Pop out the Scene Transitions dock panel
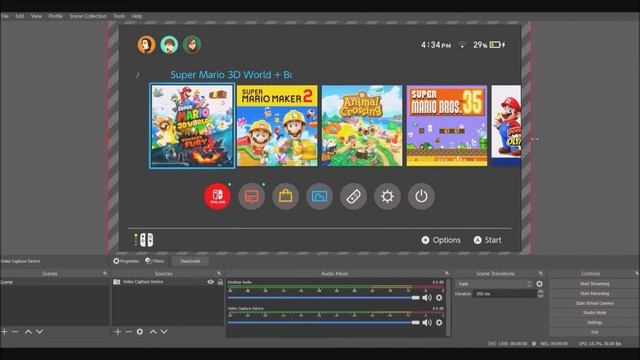Screen dimensions: 640x360 pos(541,273)
